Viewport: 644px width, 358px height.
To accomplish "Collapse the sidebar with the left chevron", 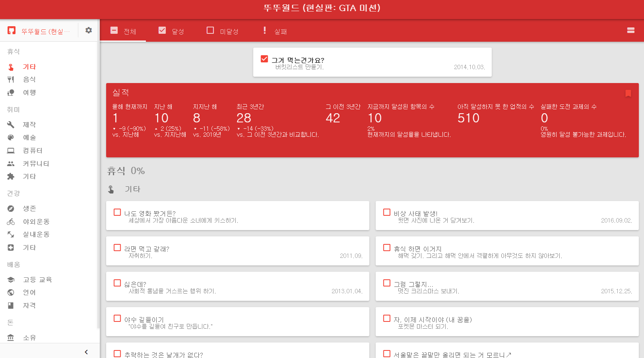I will pyautogui.click(x=86, y=352).
